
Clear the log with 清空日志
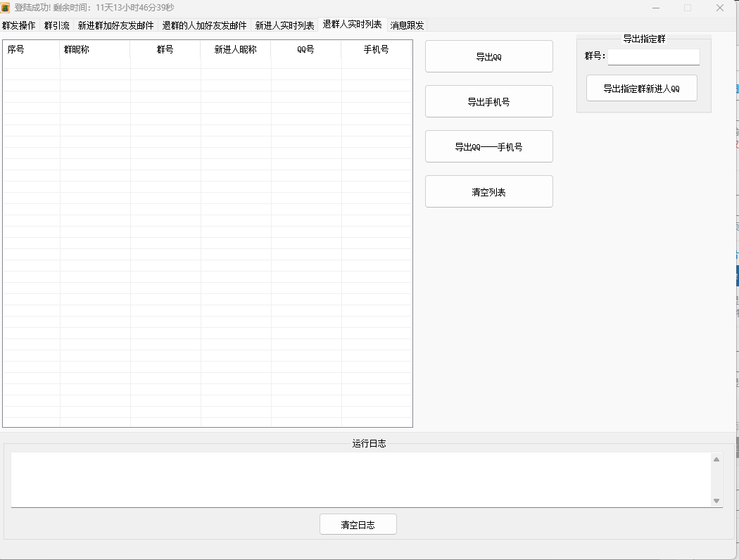pos(358,523)
